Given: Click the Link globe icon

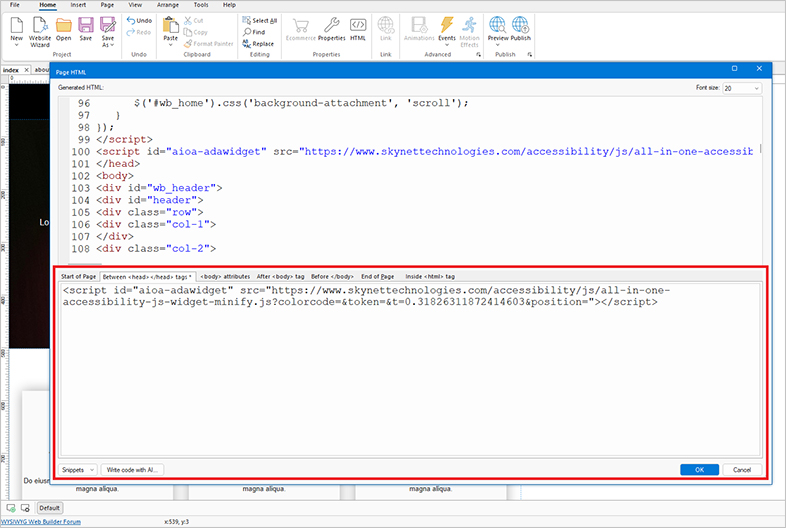Looking at the screenshot, I should [x=385, y=29].
